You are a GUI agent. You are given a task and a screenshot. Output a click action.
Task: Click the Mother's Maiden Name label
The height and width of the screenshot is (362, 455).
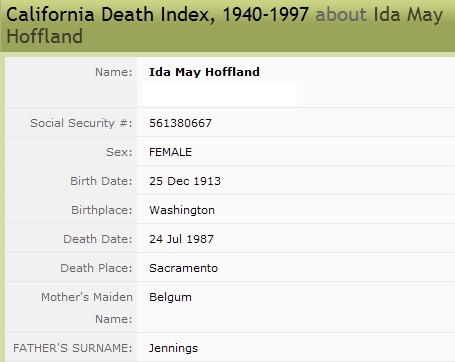[87, 308]
